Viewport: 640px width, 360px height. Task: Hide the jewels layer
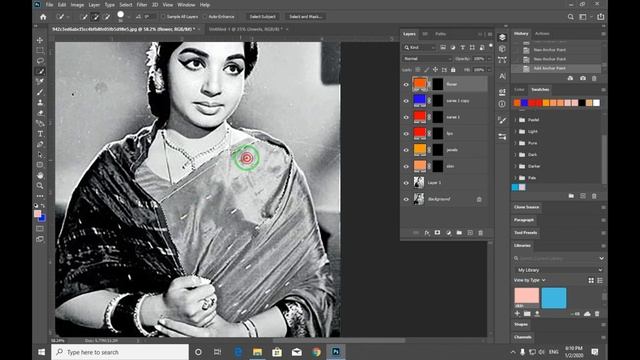pyautogui.click(x=406, y=150)
